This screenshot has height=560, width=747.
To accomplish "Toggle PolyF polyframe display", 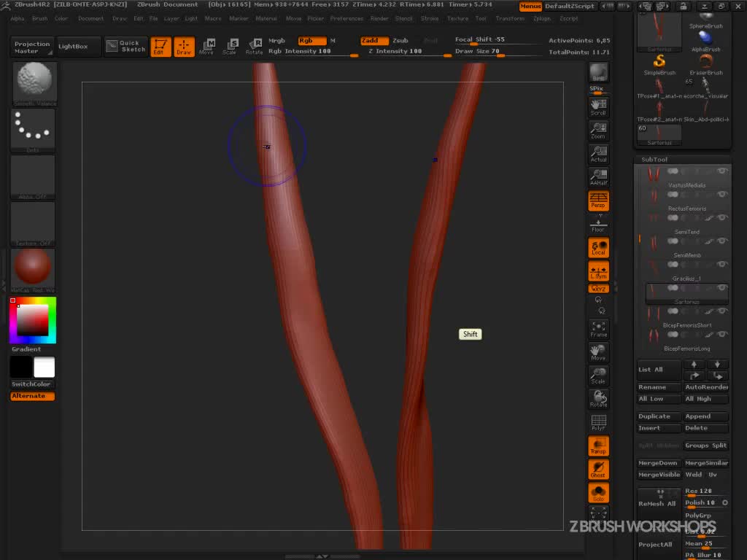I will 598,422.
